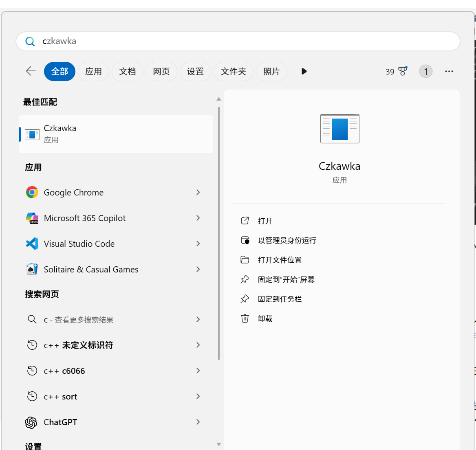
Task: Expand the 'c++ 未定义标识符' chevron
Action: click(x=198, y=345)
